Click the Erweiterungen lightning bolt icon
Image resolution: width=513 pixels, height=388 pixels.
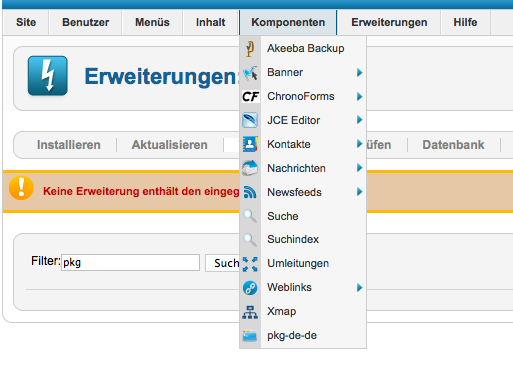[x=48, y=76]
